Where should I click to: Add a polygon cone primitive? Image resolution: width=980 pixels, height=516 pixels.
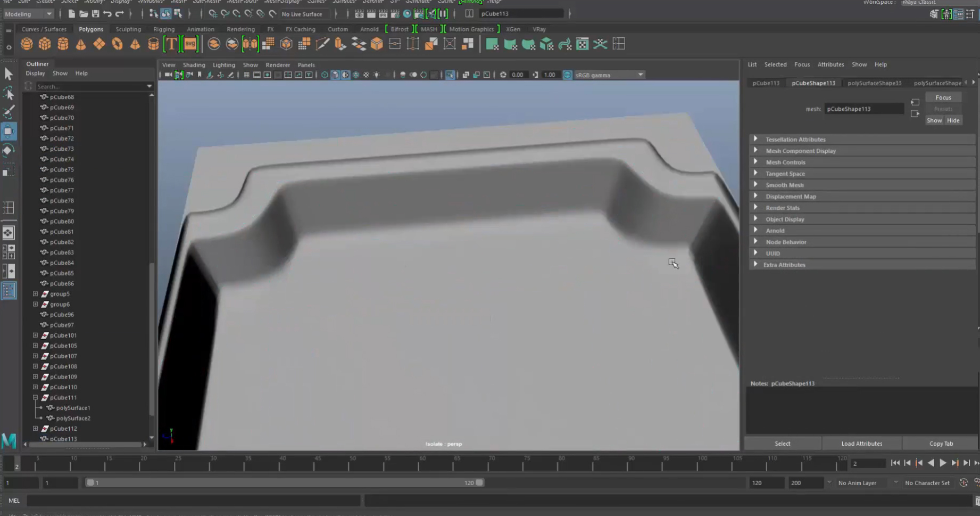click(x=81, y=44)
